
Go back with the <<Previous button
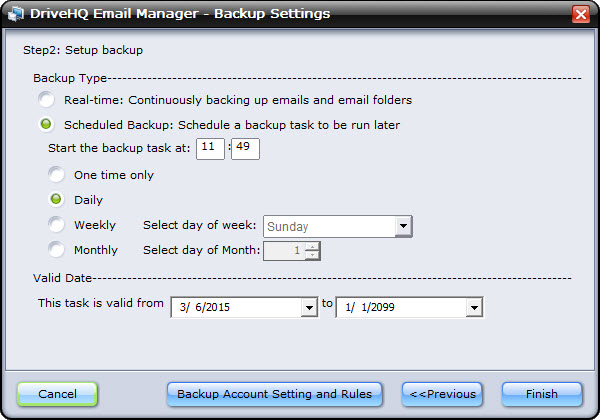(440, 394)
